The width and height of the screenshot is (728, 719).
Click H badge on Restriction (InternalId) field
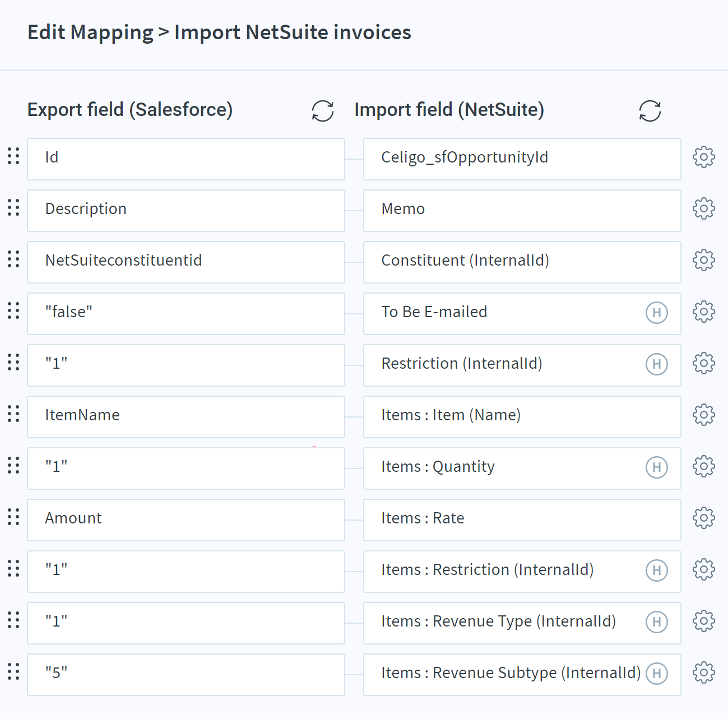coord(657,364)
